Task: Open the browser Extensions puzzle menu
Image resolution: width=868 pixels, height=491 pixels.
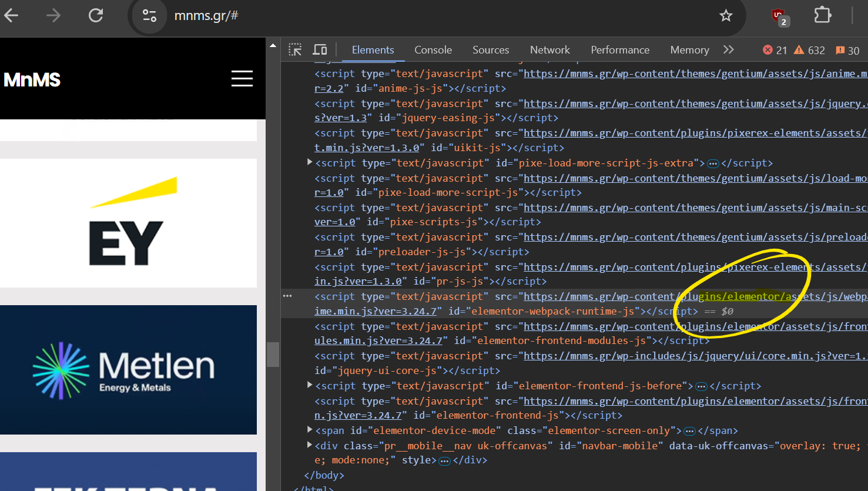Action: pos(823,15)
